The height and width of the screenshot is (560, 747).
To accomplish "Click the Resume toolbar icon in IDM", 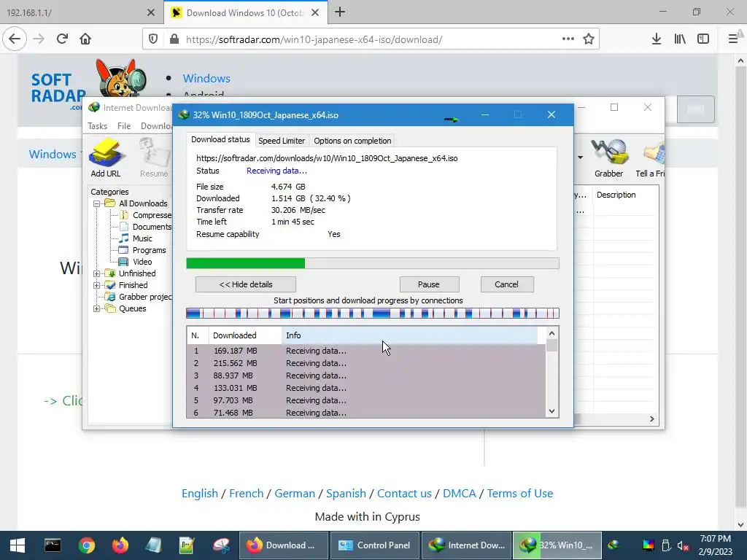I will (155, 157).
